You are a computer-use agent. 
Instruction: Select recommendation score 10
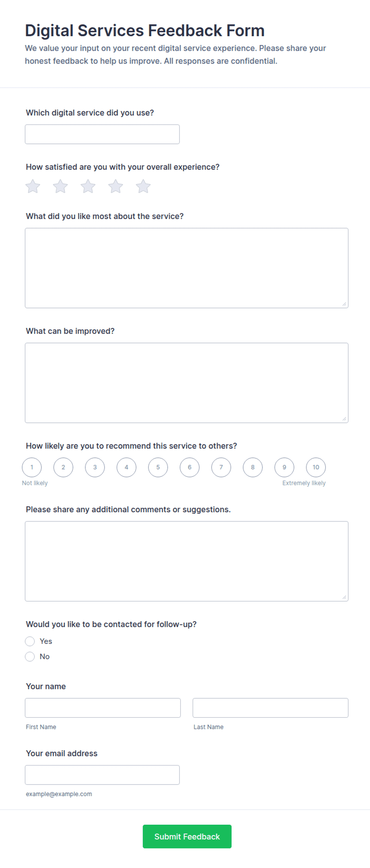pyautogui.click(x=316, y=467)
